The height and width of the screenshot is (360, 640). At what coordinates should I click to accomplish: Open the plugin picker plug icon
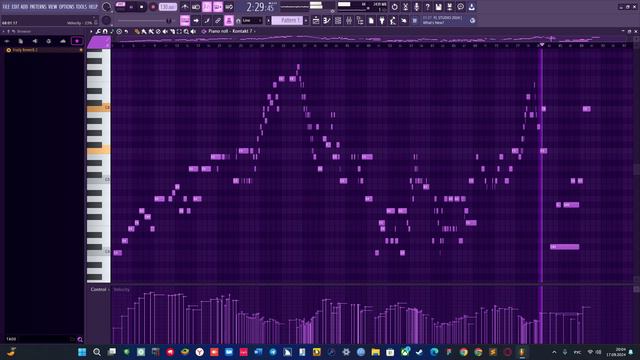[382, 20]
